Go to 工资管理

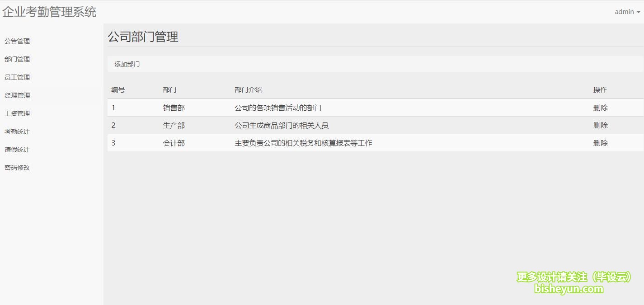tap(17, 113)
